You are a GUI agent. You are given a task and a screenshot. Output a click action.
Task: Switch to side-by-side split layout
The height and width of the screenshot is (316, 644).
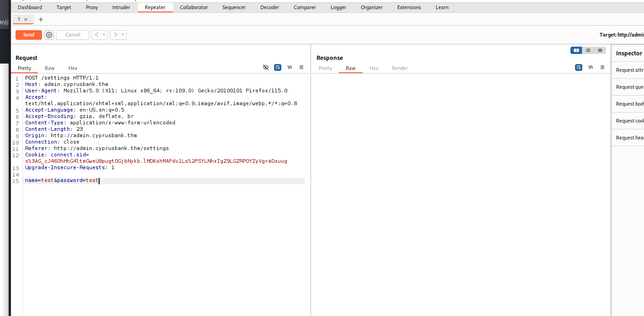(576, 50)
